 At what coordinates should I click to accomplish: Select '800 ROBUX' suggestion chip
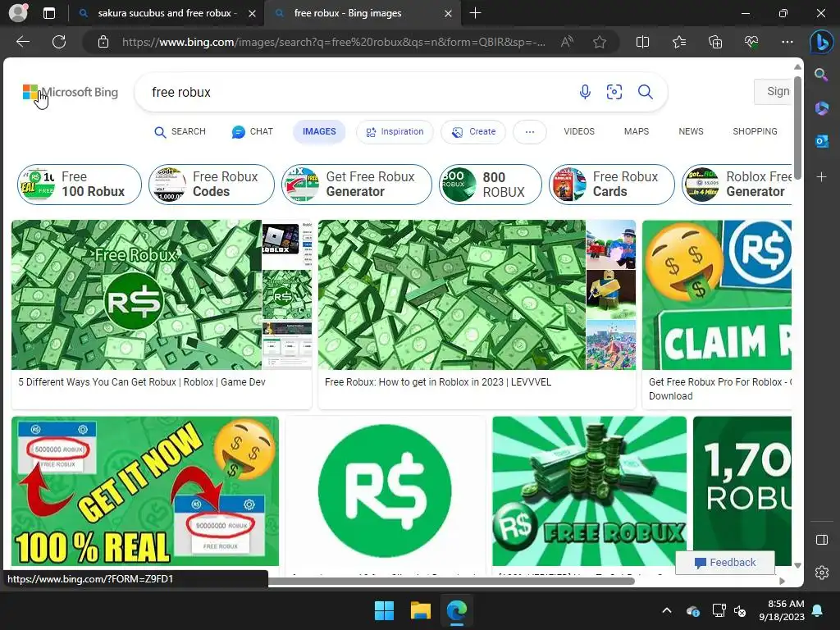coord(491,185)
